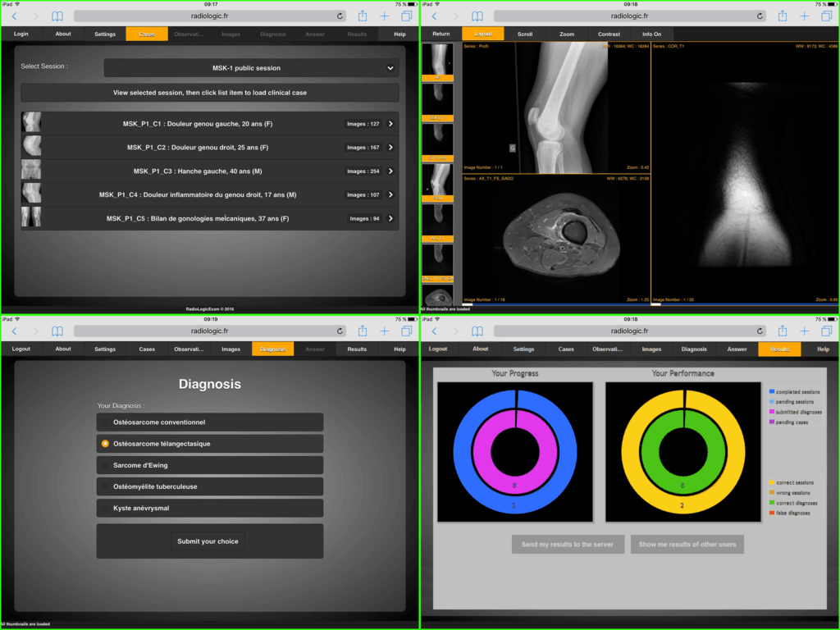Tap Safari share icon on the Results screen
The width and height of the screenshot is (840, 630).
click(x=782, y=331)
